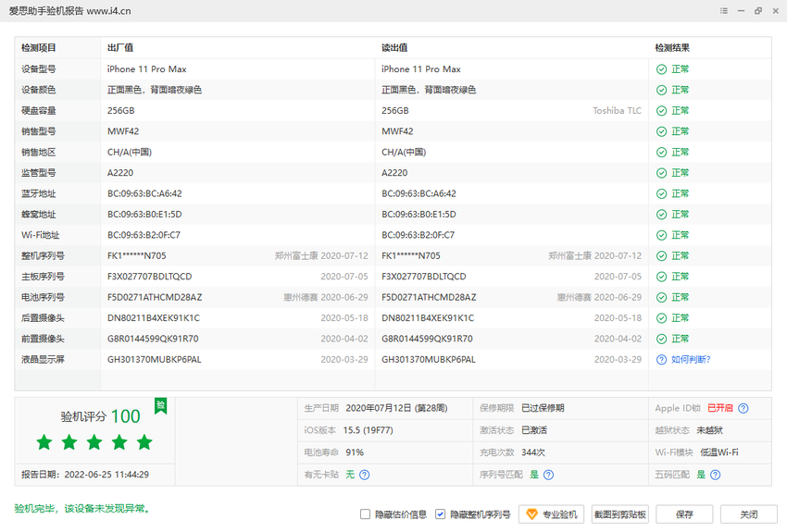The image size is (787, 532).
Task: Select read value F5D0271ATHCMD28AZ
Action: coord(429,297)
